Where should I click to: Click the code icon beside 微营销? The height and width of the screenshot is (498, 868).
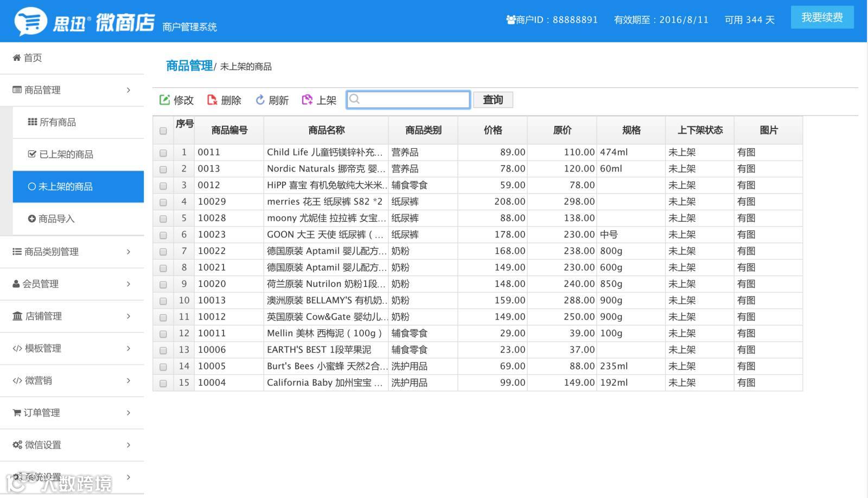[x=17, y=380]
